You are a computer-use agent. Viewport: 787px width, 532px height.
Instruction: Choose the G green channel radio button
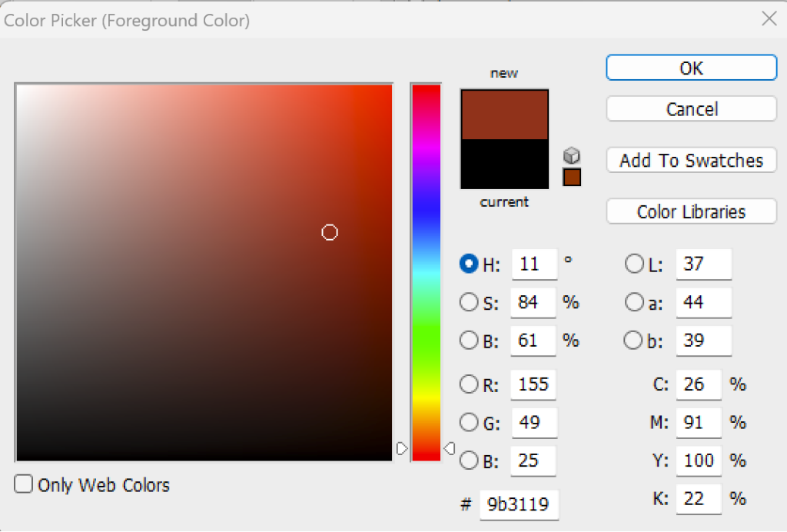(469, 422)
